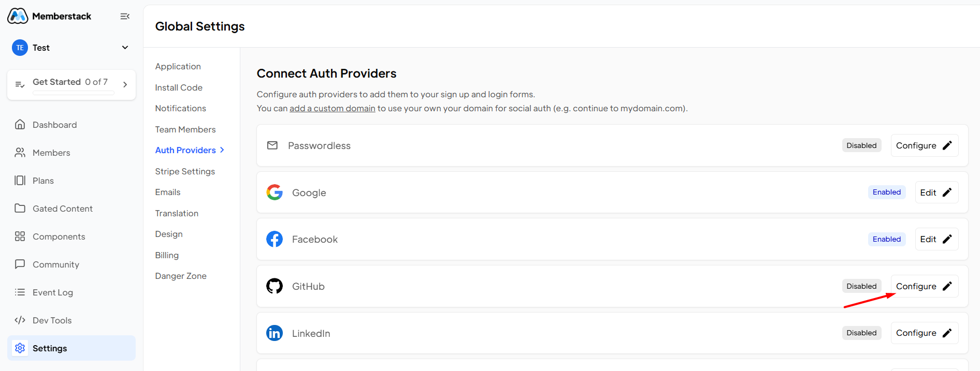Configure the GitHub provider
This screenshot has height=371, width=980.
(x=925, y=286)
